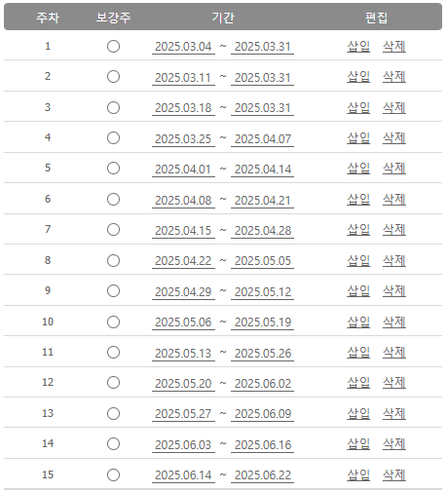The width and height of the screenshot is (448, 492).
Task: Click the 삽입 link in week 14 row
Action: 358,444
